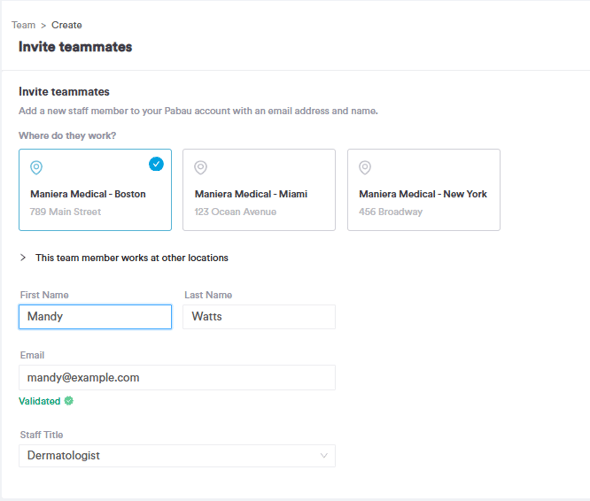
Task: Click the 123 Ocean Avenue address text
Action: [236, 212]
